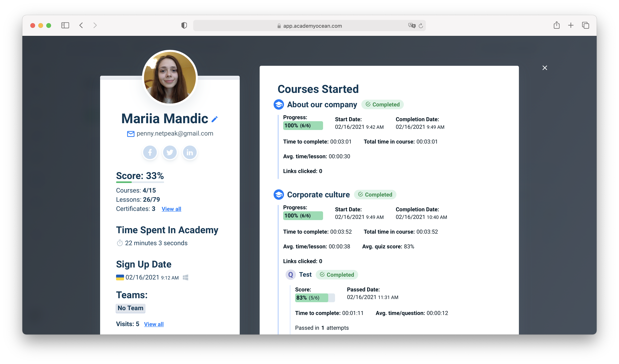Click Completed badge next to Test
The width and height of the screenshot is (619, 364).
click(337, 275)
